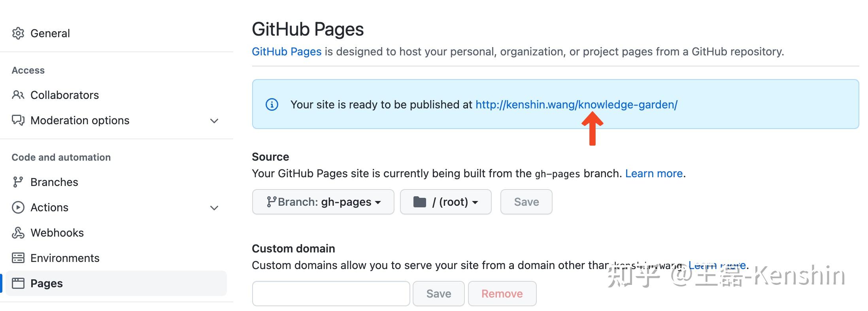Viewport: 868px width, 311px height.
Task: Open the Environments settings section
Action: (x=65, y=258)
